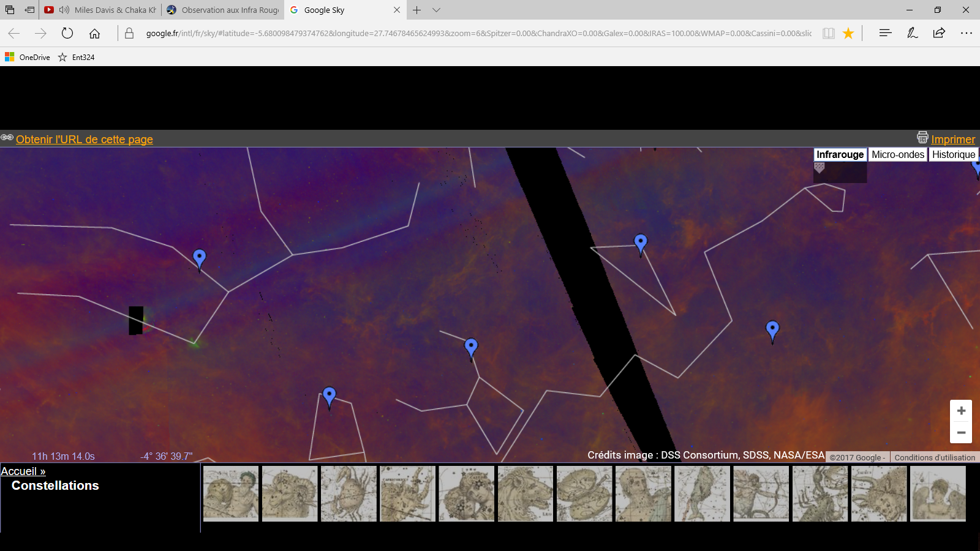Click the Imprimer link
The image size is (980, 551).
tap(953, 140)
